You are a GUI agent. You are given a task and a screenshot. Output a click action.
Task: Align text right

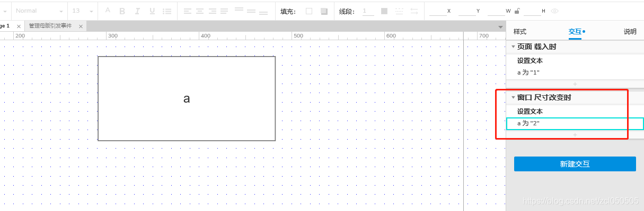212,11
